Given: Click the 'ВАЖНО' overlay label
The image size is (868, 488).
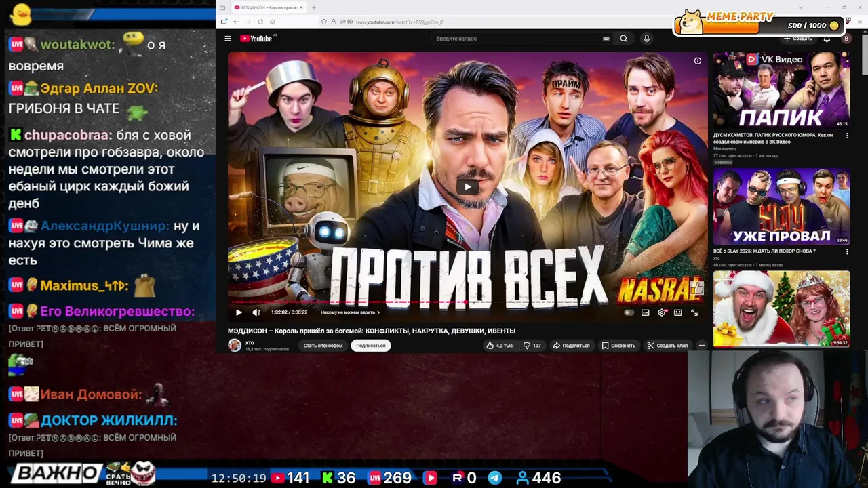Looking at the screenshot, I should click(x=57, y=473).
